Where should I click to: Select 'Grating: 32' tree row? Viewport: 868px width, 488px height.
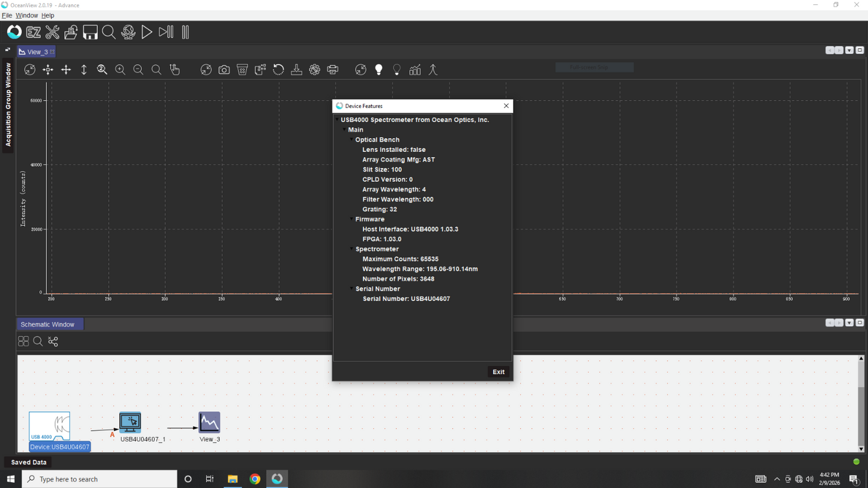(x=380, y=209)
